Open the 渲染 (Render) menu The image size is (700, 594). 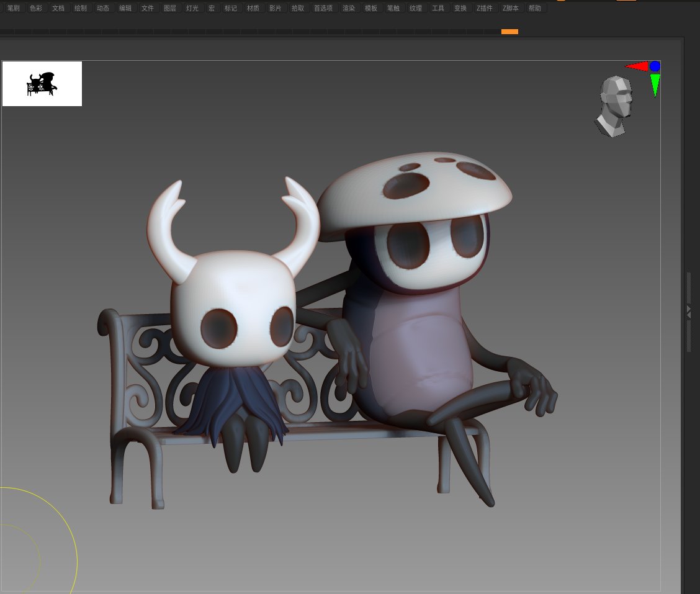pos(349,8)
